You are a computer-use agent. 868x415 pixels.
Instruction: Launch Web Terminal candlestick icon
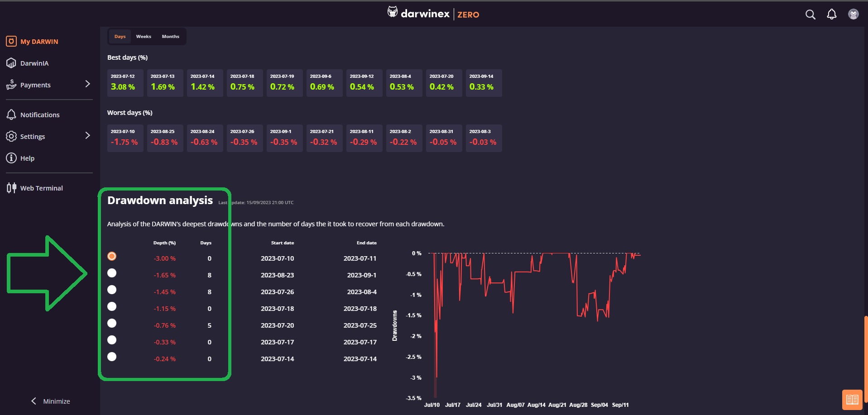click(11, 188)
